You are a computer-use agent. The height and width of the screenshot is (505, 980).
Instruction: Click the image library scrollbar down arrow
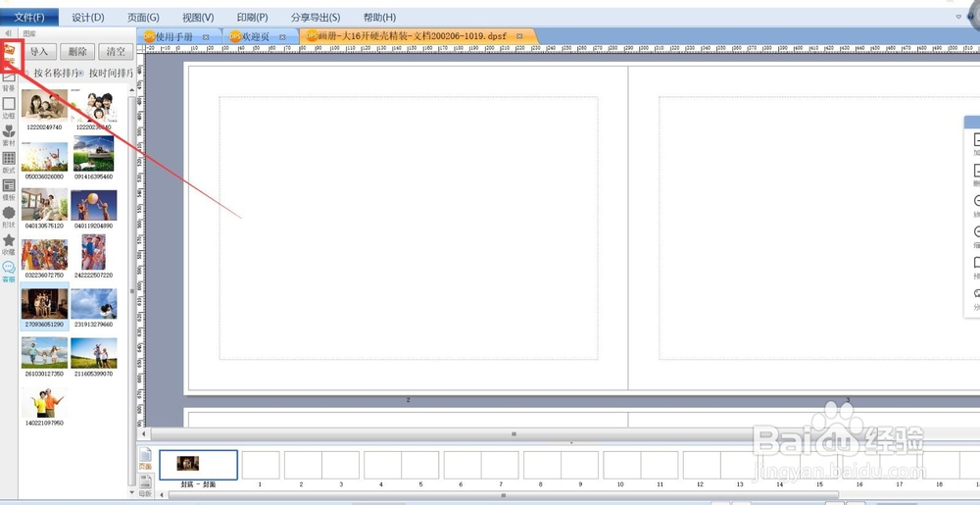pyautogui.click(x=131, y=493)
